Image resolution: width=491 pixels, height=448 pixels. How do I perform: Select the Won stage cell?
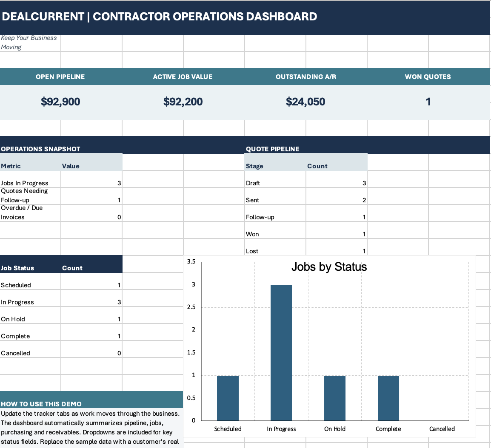(275, 230)
